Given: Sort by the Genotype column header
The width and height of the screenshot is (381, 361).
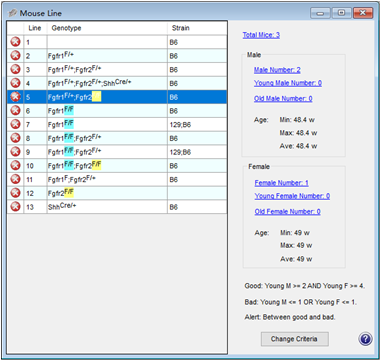Looking at the screenshot, I should click(x=107, y=28).
